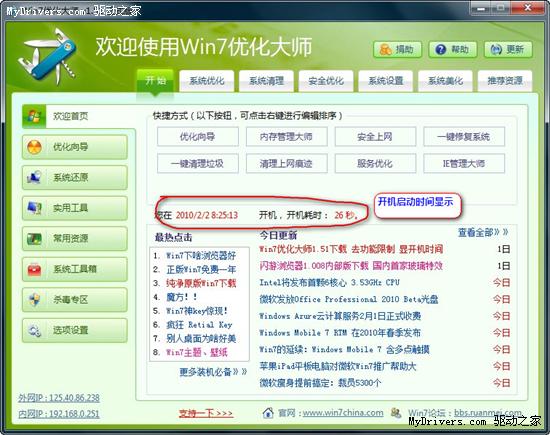
Task: Open 选项设置 from the sidebar
Action: (x=75, y=330)
